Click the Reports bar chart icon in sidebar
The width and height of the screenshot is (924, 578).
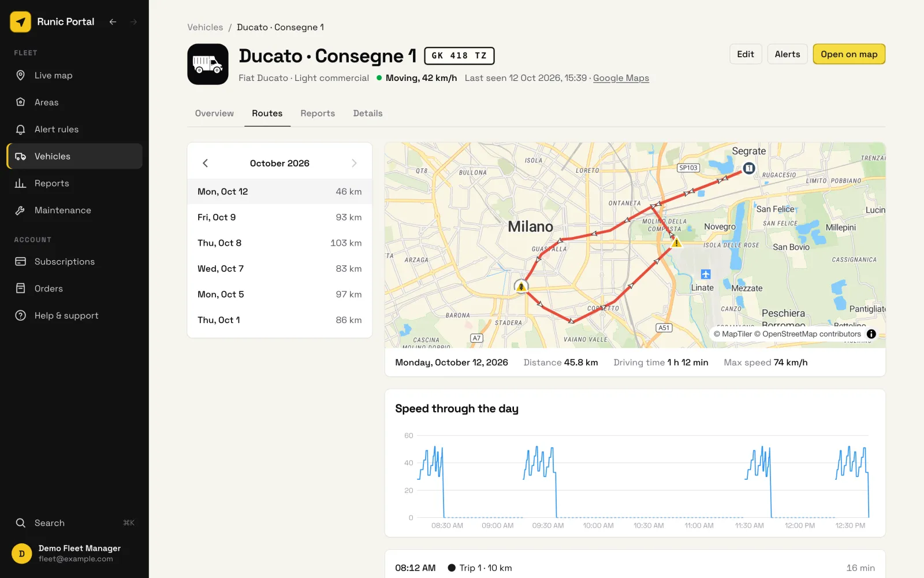[x=21, y=183]
